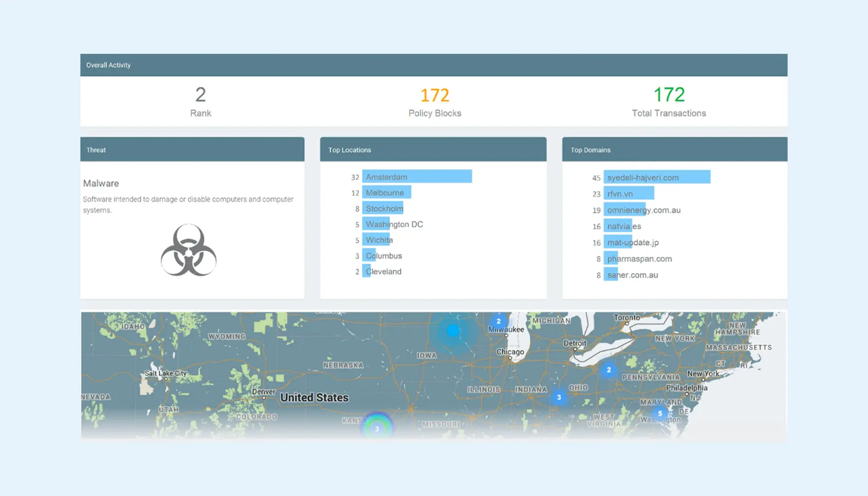This screenshot has width=868, height=496.
Task: Click the Chicago label on the map
Action: coord(510,352)
